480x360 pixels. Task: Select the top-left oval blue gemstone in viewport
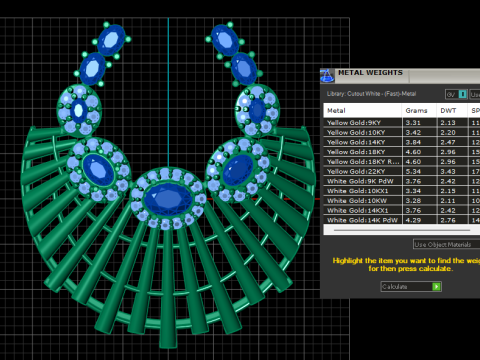(x=111, y=40)
